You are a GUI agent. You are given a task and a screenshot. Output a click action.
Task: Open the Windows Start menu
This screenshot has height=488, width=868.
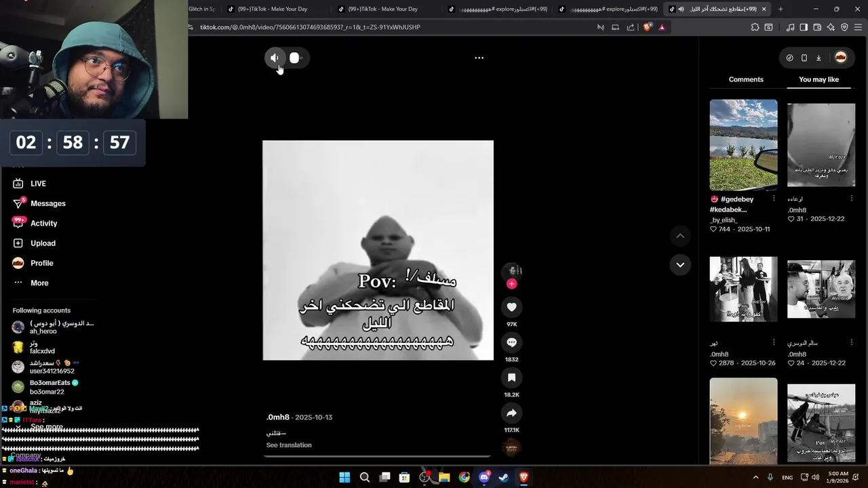[344, 477]
